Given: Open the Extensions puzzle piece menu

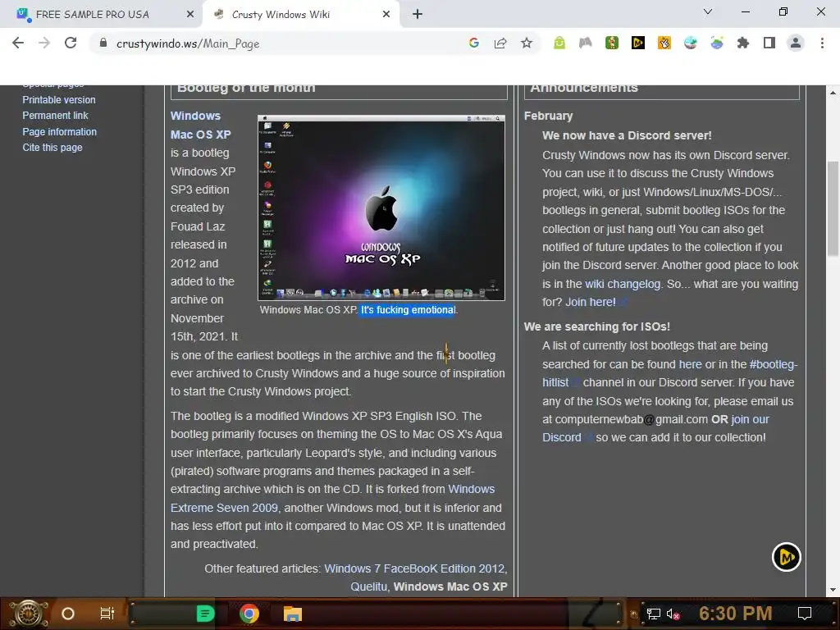Looking at the screenshot, I should [743, 43].
